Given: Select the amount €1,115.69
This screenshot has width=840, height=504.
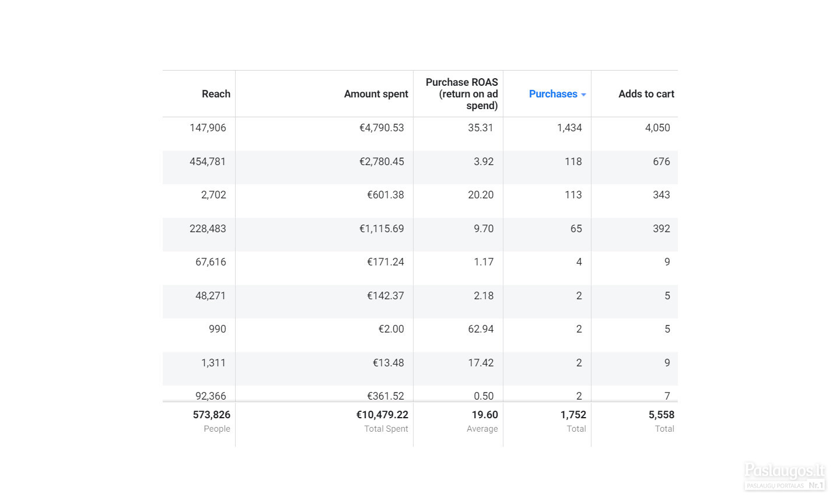Looking at the screenshot, I should coord(381,229).
